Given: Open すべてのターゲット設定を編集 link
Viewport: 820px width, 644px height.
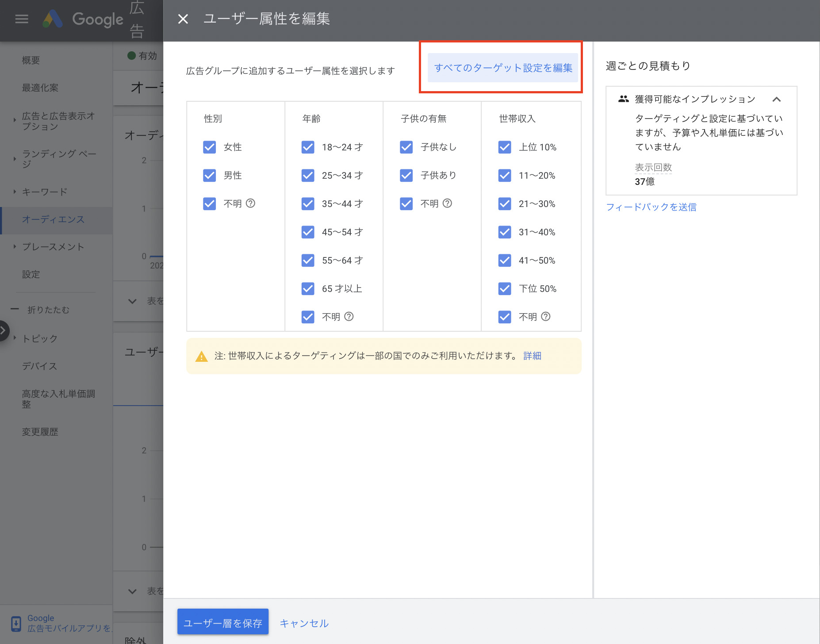Looking at the screenshot, I should 504,67.
